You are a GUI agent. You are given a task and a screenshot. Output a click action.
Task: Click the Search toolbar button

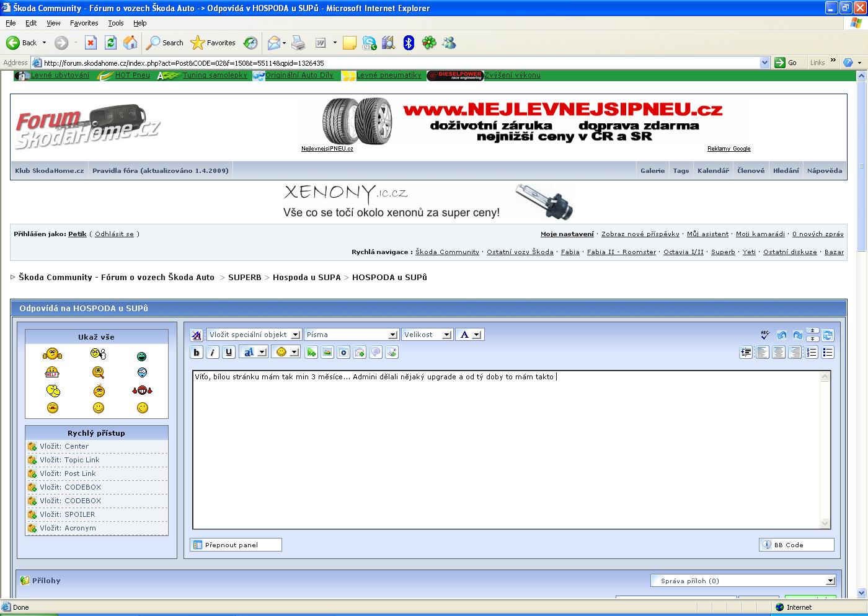165,43
